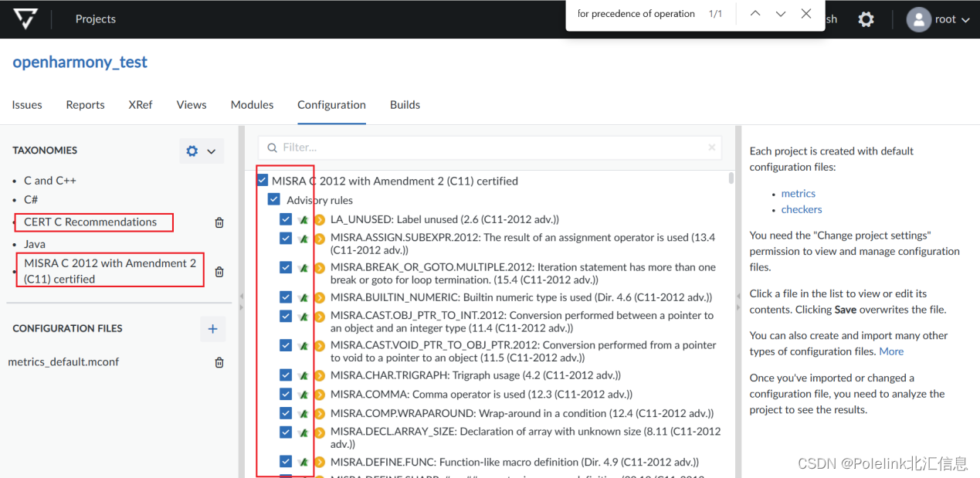Click green icon beside MISRA.COMP.WRAPAROUND
The height and width of the screenshot is (478, 980).
tap(303, 414)
